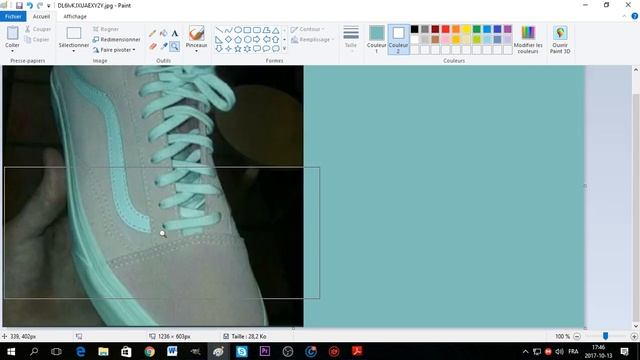The height and width of the screenshot is (360, 640).
Task: Click the Couper cut button
Action: [x=38, y=29]
